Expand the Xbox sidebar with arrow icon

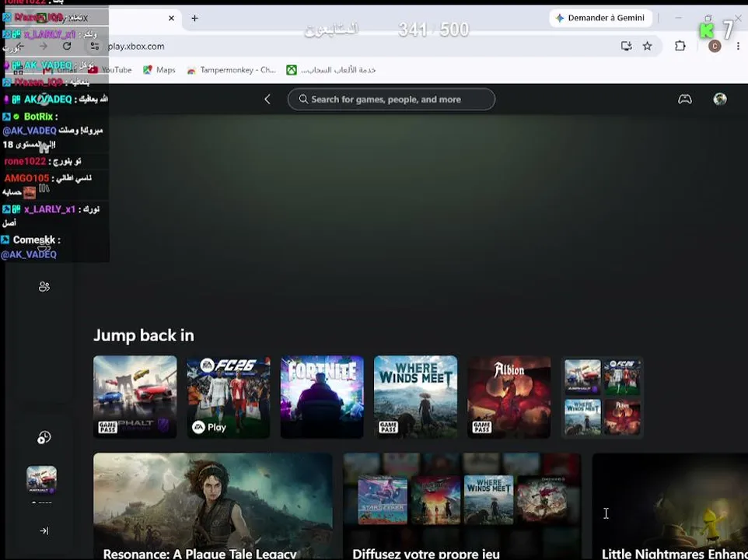pyautogui.click(x=44, y=530)
